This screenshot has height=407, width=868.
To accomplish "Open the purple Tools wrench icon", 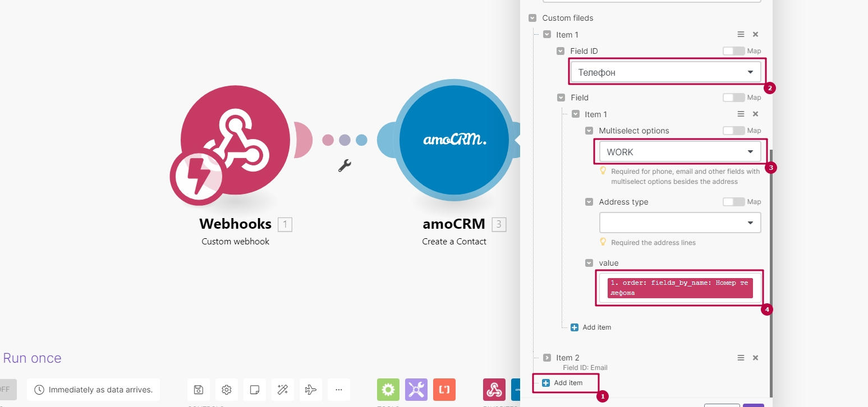I will (416, 390).
